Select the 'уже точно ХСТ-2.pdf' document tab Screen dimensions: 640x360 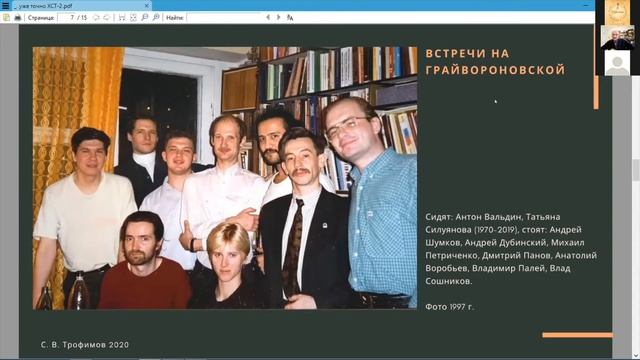[x=81, y=6]
